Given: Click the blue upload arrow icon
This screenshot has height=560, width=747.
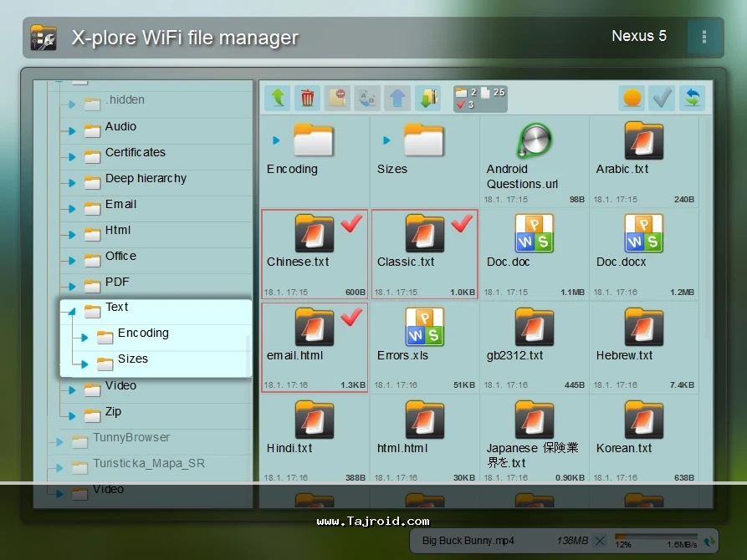Looking at the screenshot, I should [398, 98].
